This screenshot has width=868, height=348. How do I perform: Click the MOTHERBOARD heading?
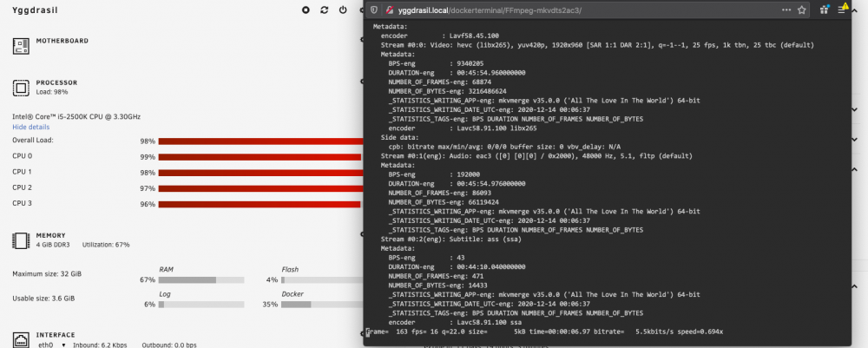pyautogui.click(x=62, y=41)
